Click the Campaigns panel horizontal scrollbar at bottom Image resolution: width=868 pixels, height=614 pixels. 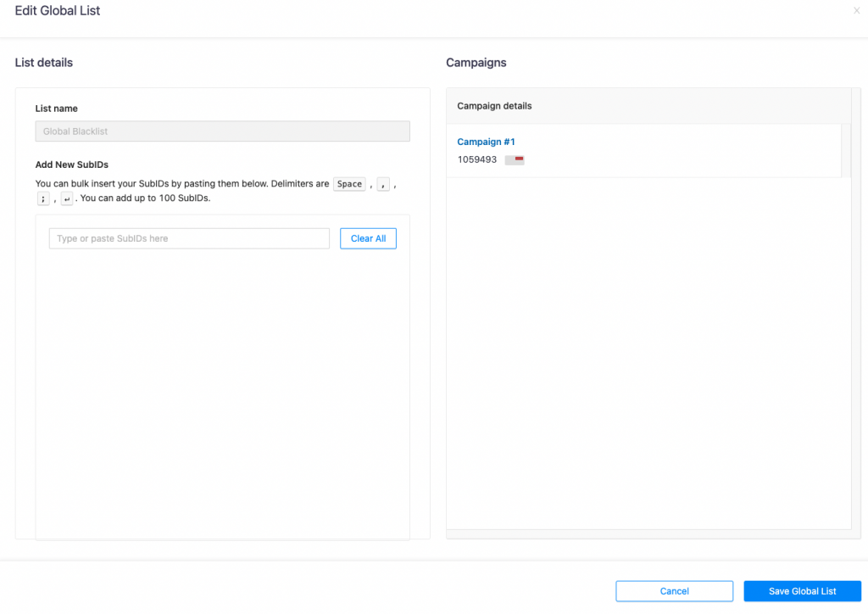(648, 534)
